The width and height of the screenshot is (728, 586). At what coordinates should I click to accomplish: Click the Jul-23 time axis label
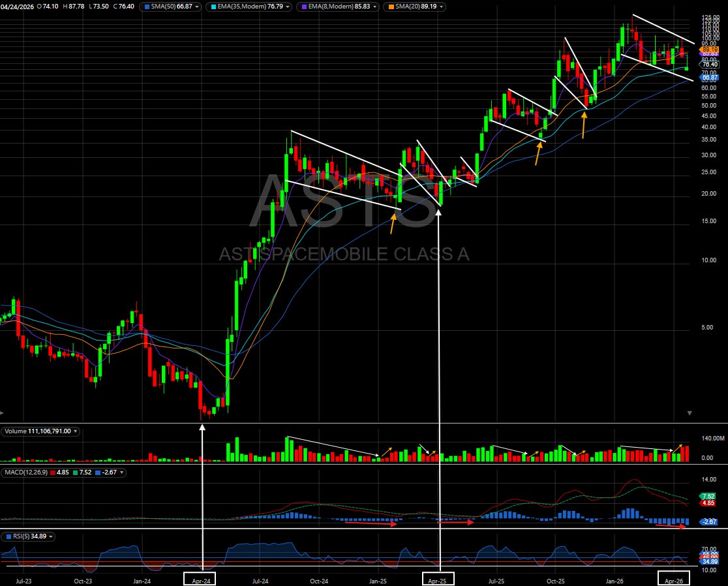(x=23, y=581)
